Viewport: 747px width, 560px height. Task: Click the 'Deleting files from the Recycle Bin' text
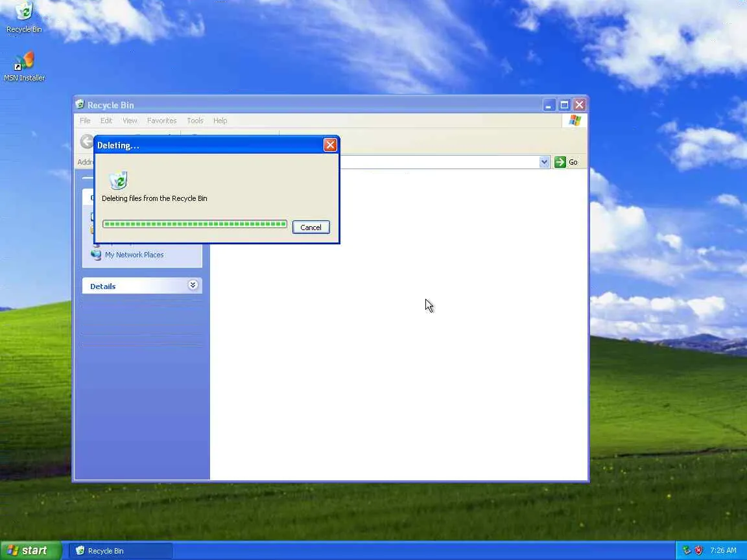154,198
